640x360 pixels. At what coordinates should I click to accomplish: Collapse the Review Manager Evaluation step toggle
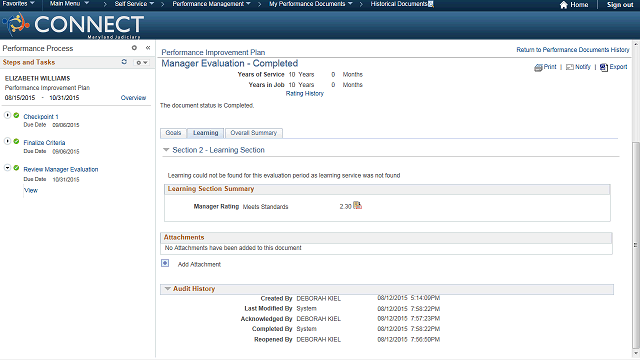(7, 168)
